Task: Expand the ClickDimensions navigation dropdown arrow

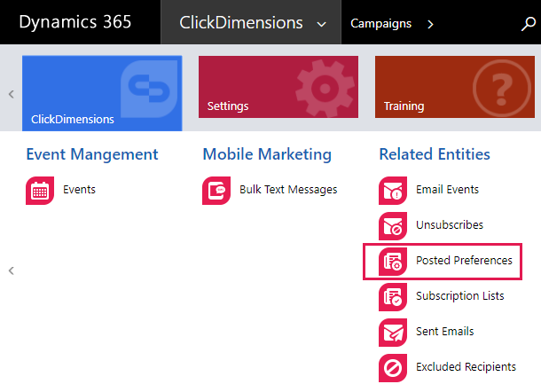Action: tap(322, 25)
